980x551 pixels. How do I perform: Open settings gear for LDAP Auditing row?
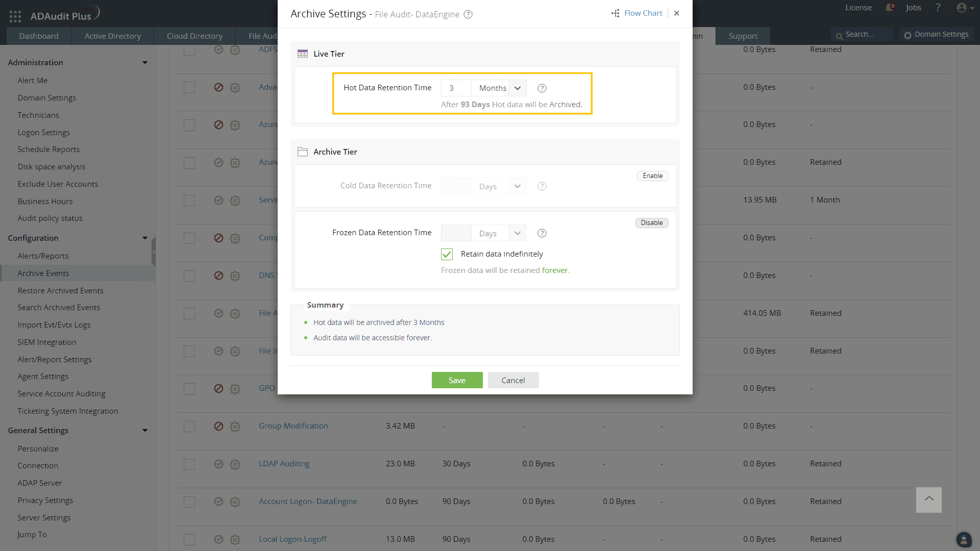[235, 464]
